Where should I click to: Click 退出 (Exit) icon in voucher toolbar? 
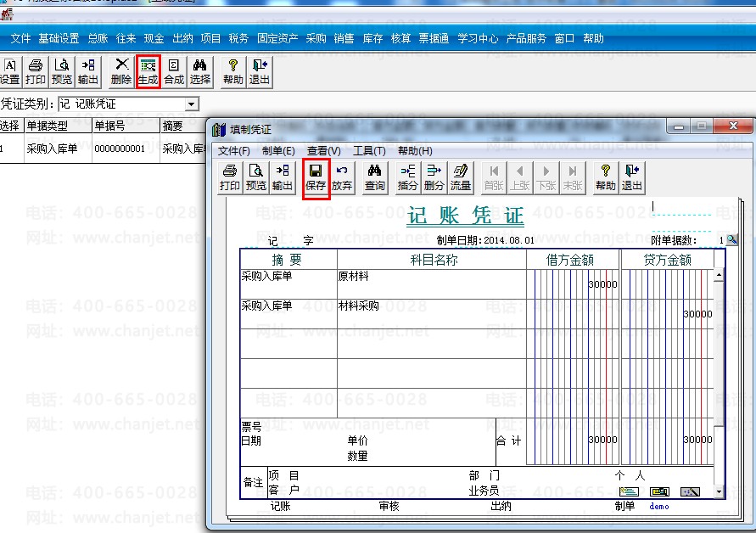631,177
